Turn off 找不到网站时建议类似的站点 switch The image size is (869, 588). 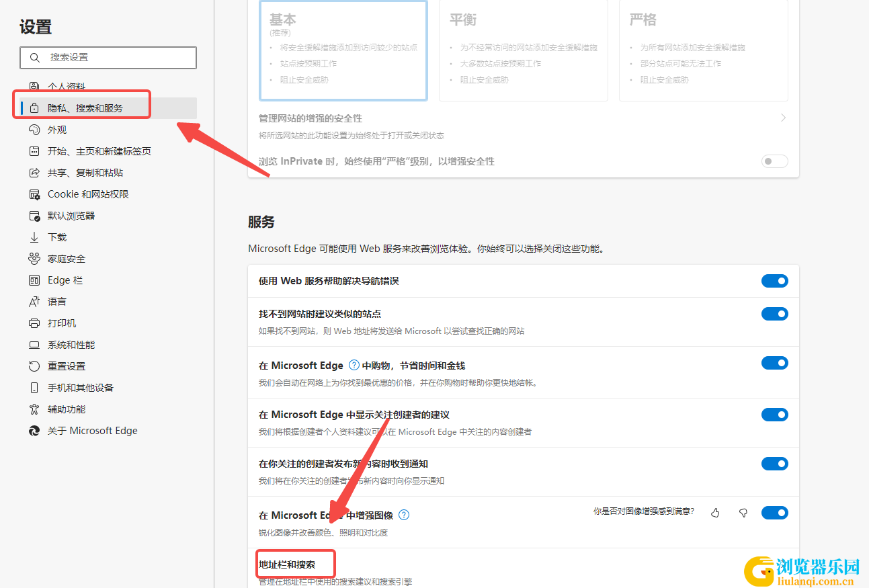click(x=775, y=314)
